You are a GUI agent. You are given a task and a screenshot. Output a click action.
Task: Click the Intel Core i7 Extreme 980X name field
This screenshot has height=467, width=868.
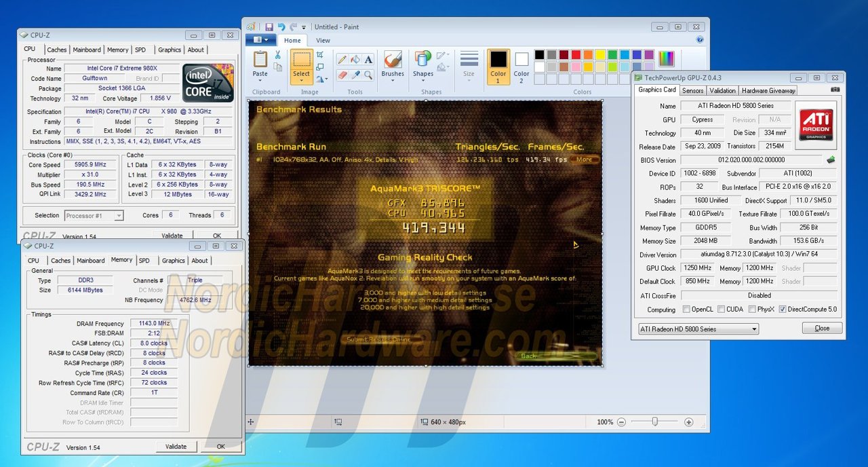pyautogui.click(x=121, y=69)
